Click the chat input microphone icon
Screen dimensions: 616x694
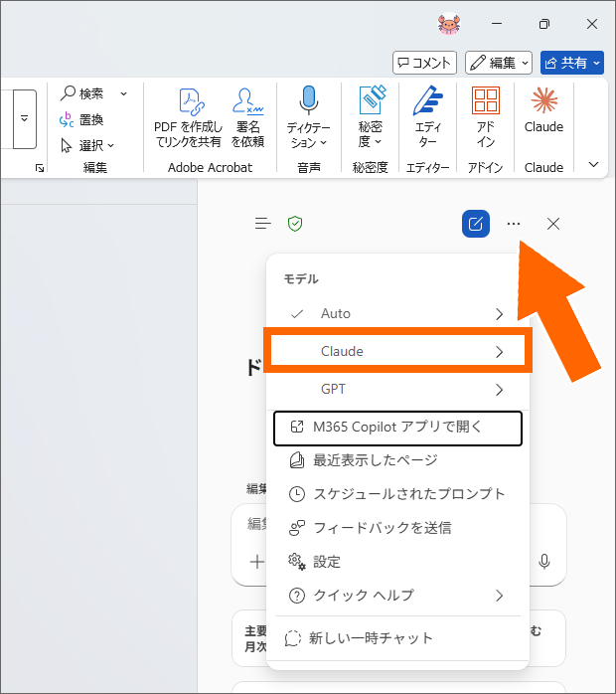[x=544, y=561]
